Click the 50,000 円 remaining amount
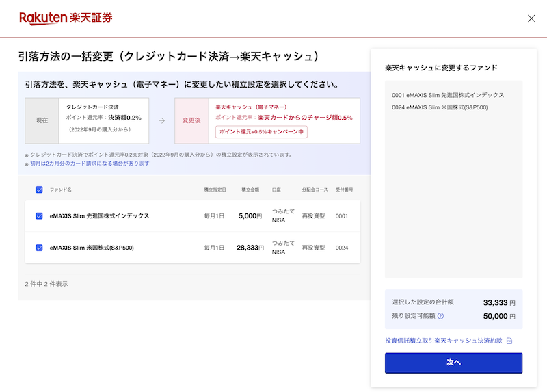 coord(499,316)
